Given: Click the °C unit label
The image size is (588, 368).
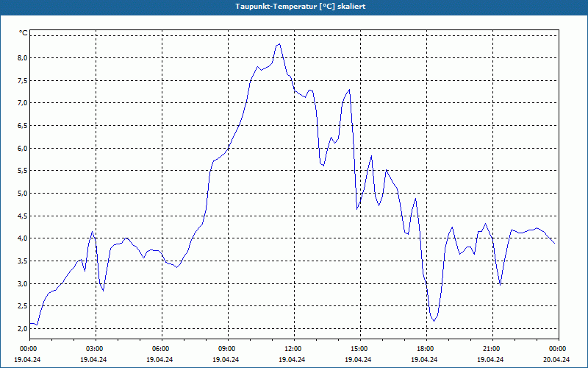Looking at the screenshot, I should point(23,33).
